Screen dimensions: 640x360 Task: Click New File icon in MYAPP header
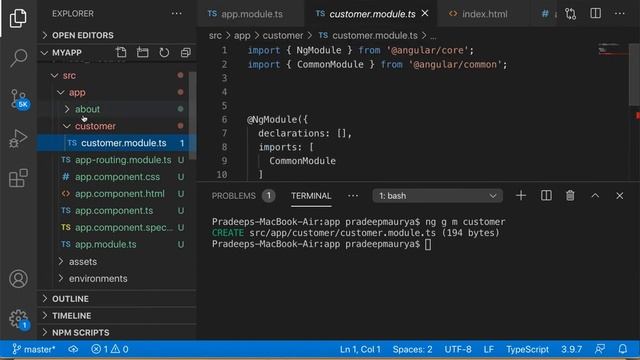(x=121, y=52)
